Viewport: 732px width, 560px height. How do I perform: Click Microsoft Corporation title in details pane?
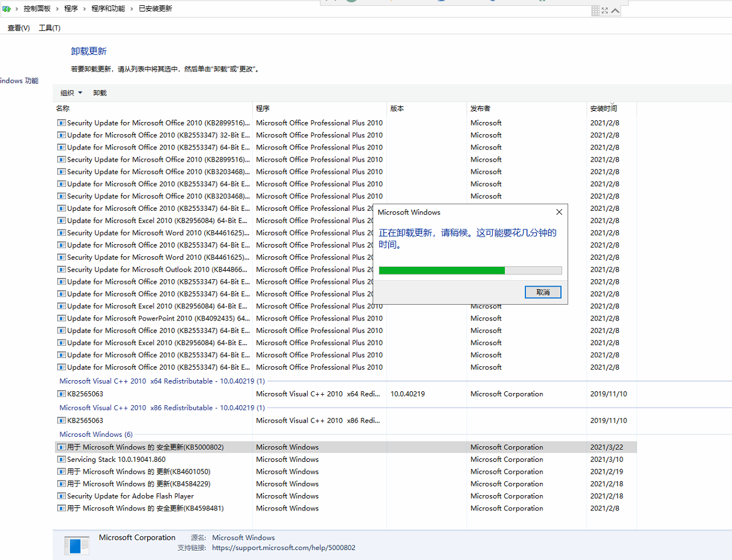[x=137, y=538]
